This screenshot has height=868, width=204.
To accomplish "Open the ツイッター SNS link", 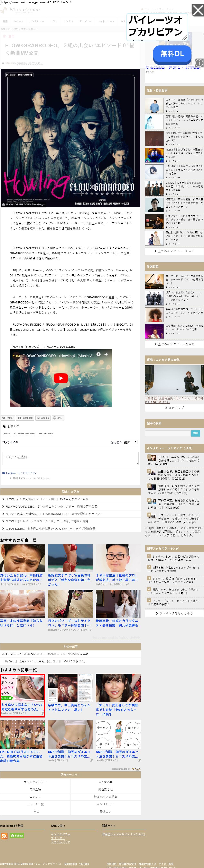I will 58,838.
